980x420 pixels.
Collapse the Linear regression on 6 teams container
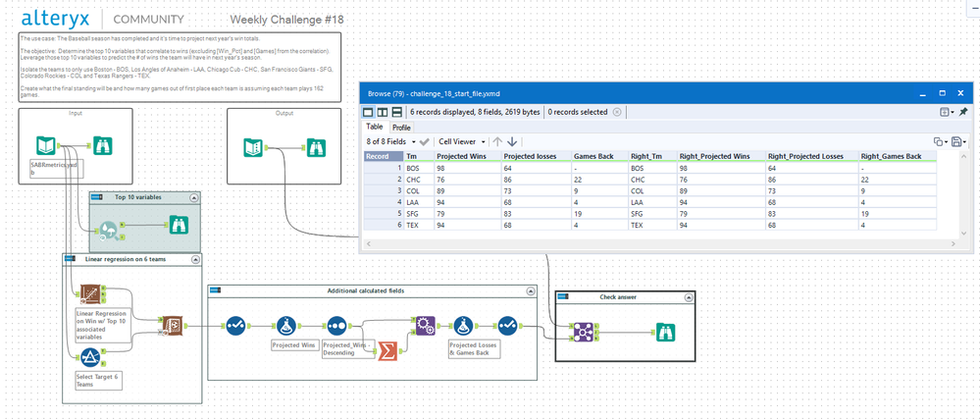tap(194, 259)
